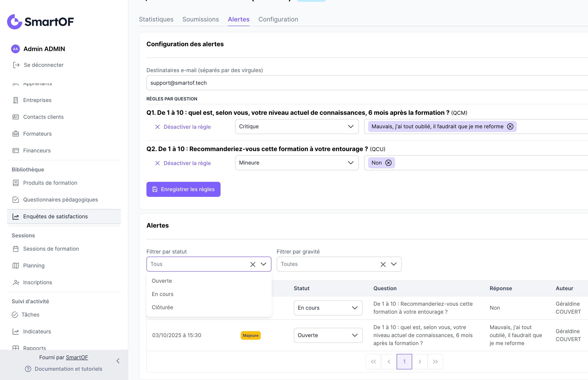Click the log out arrow icon

(x=16, y=65)
